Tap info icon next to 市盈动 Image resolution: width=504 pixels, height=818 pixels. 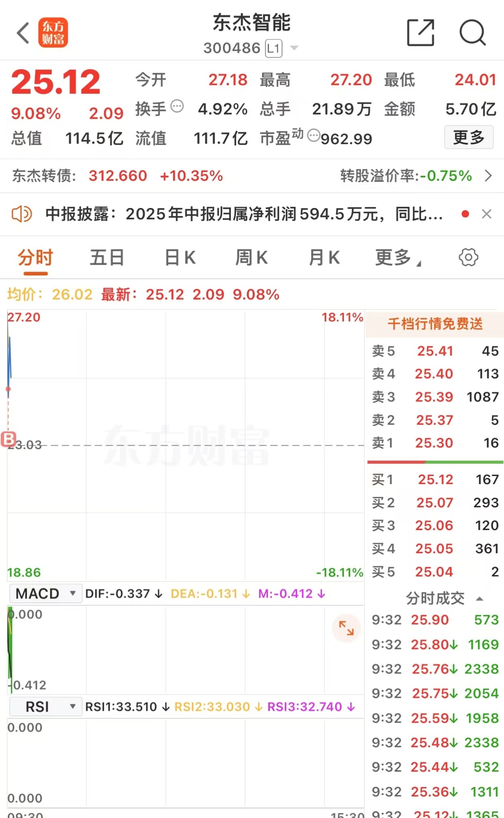point(313,135)
